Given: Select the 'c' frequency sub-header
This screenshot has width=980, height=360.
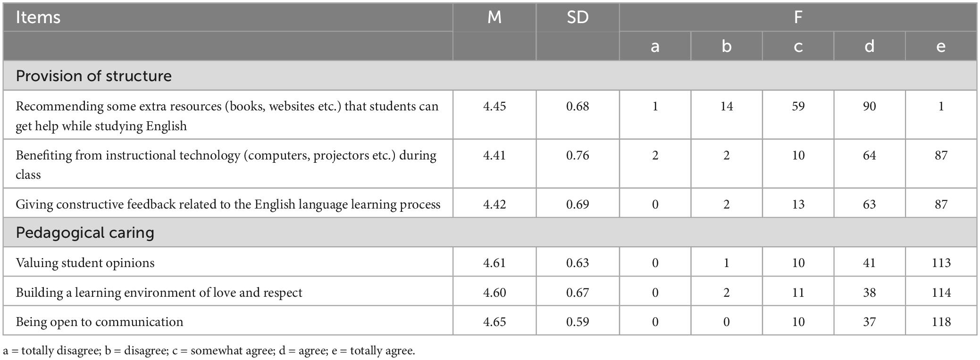Looking at the screenshot, I should (798, 46).
